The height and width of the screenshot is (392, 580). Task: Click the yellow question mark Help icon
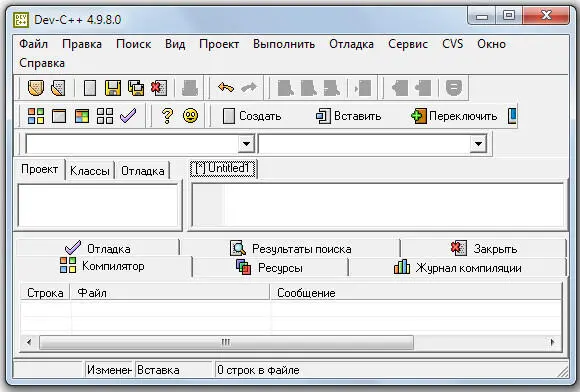point(167,116)
